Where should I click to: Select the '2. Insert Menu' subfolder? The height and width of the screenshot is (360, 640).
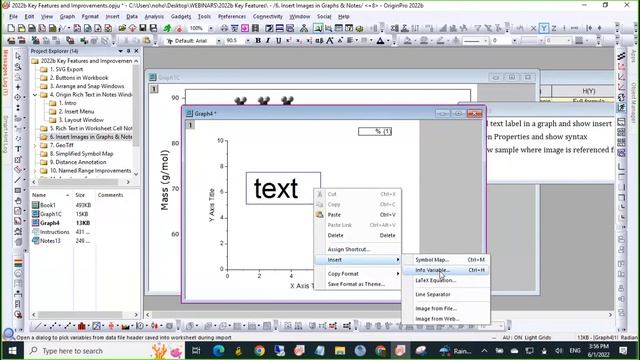(76, 111)
